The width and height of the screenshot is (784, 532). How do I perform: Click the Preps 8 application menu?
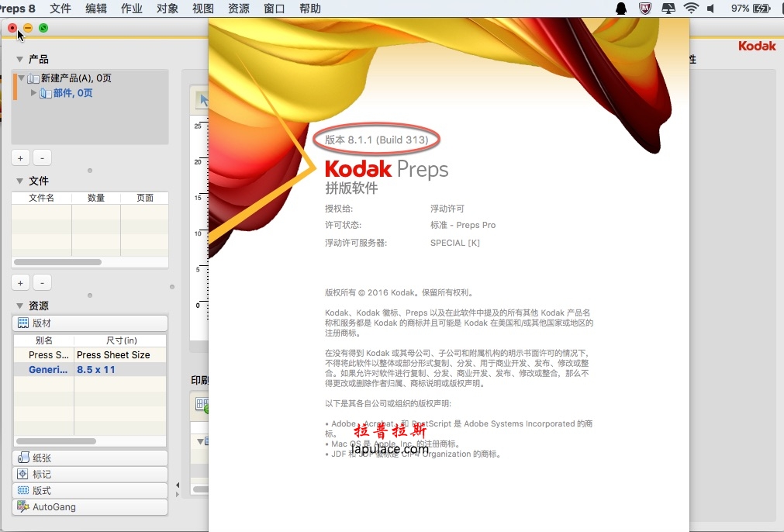click(x=18, y=9)
